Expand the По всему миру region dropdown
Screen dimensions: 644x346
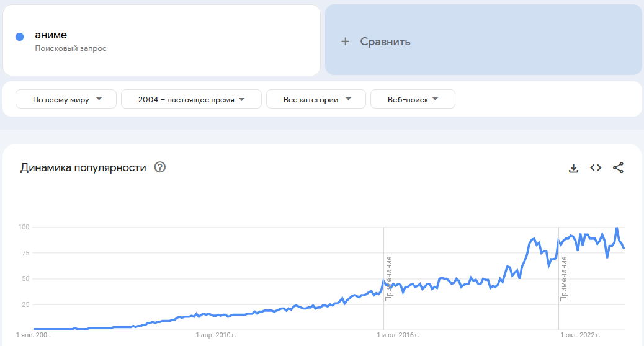tap(66, 99)
